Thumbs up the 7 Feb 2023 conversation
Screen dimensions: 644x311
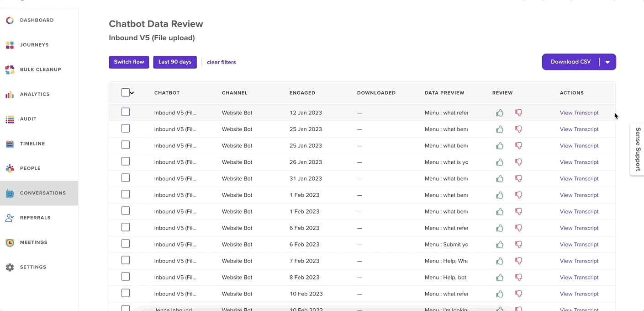(500, 261)
